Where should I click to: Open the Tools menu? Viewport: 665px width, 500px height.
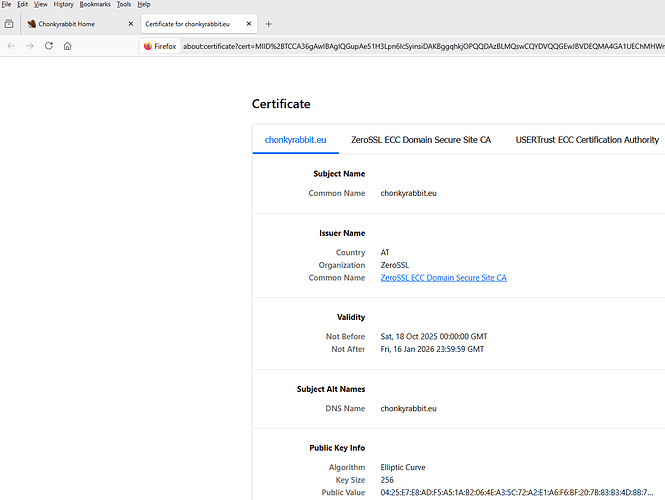point(124,5)
